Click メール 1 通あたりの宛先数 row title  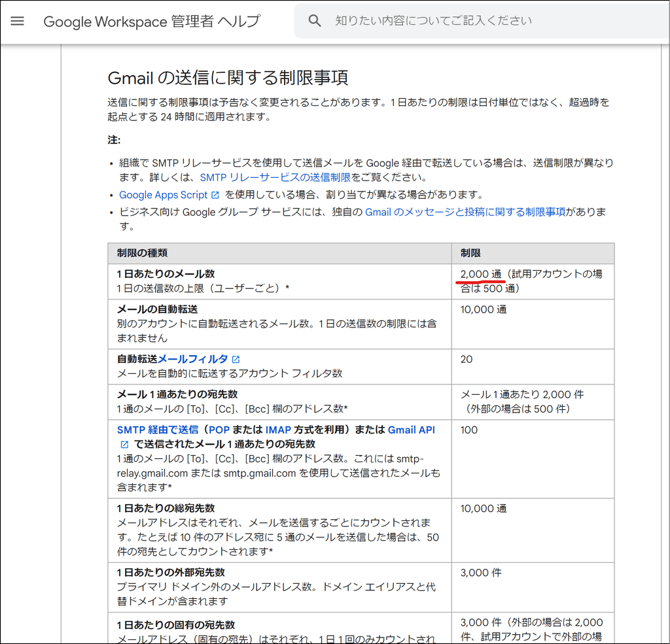click(177, 394)
